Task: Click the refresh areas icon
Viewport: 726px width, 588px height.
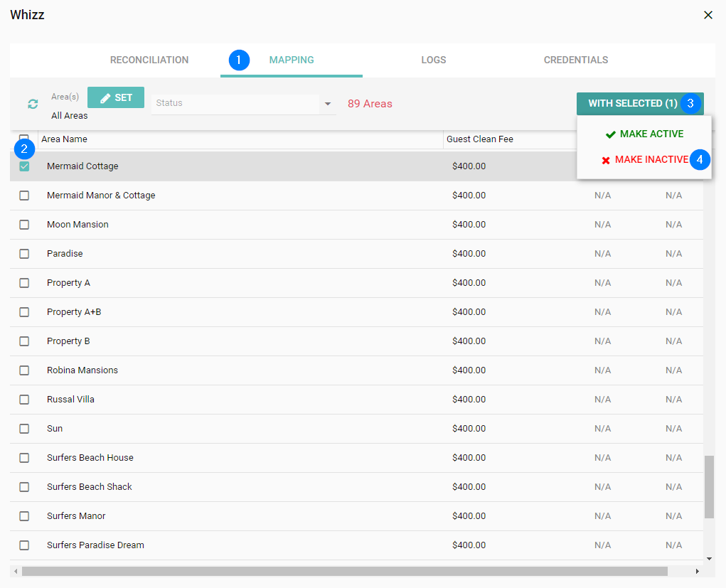Action: [x=33, y=104]
